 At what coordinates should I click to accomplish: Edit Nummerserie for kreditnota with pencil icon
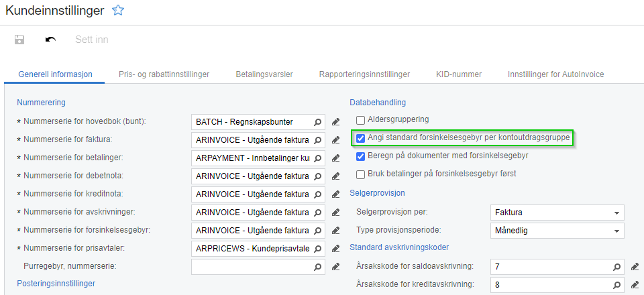(335, 194)
